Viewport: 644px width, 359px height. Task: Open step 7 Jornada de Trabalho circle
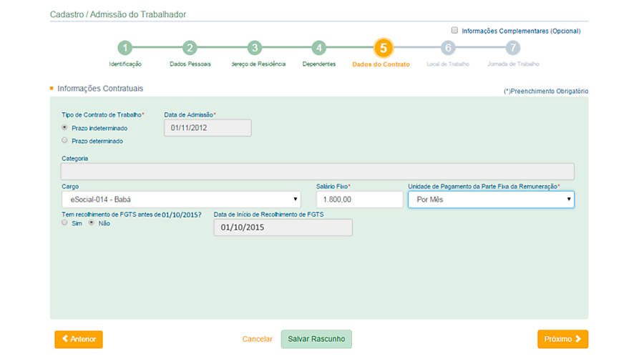pos(512,49)
